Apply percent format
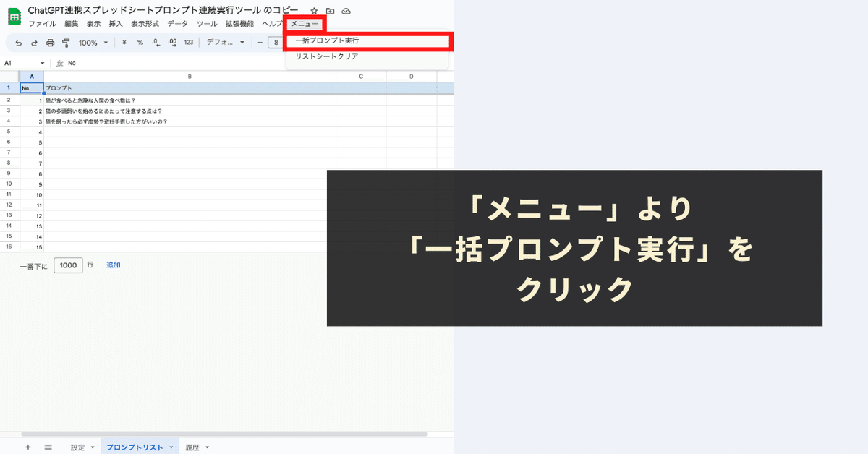Image resolution: width=868 pixels, height=454 pixels. pos(140,43)
